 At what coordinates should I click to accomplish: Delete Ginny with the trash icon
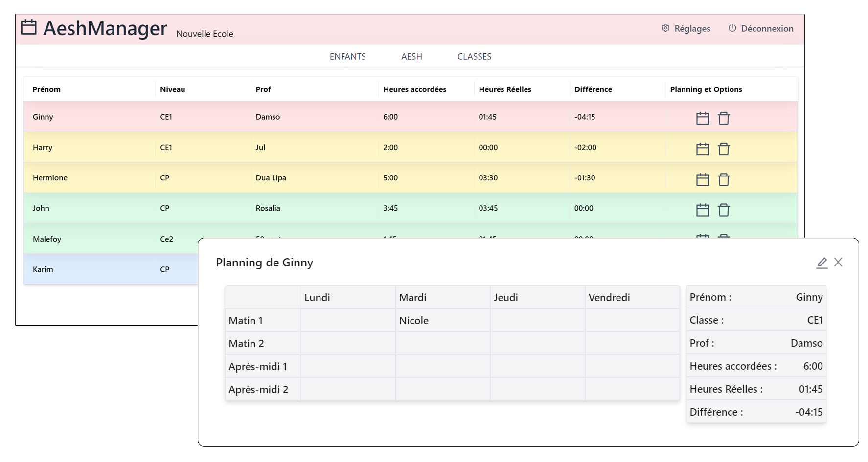click(723, 118)
